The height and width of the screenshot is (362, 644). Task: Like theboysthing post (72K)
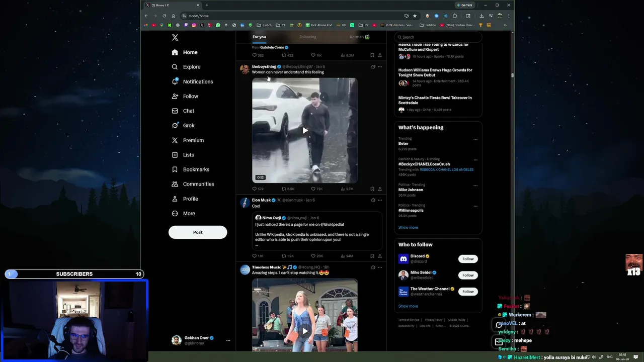pyautogui.click(x=317, y=189)
